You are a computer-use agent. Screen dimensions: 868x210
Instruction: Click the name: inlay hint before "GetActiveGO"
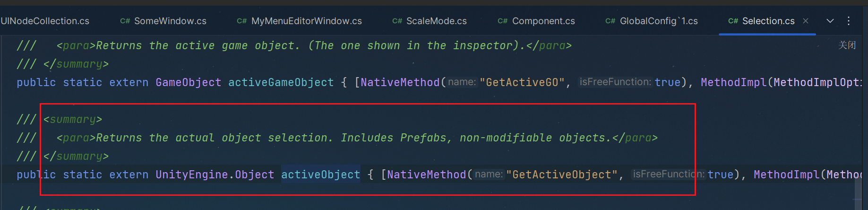pos(462,82)
